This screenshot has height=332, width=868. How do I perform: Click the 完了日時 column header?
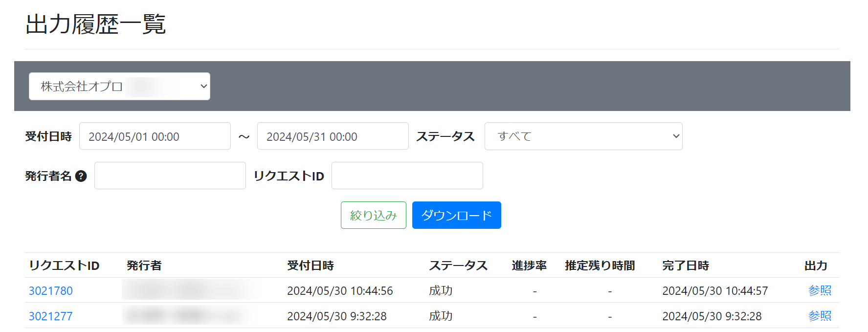pos(686,266)
